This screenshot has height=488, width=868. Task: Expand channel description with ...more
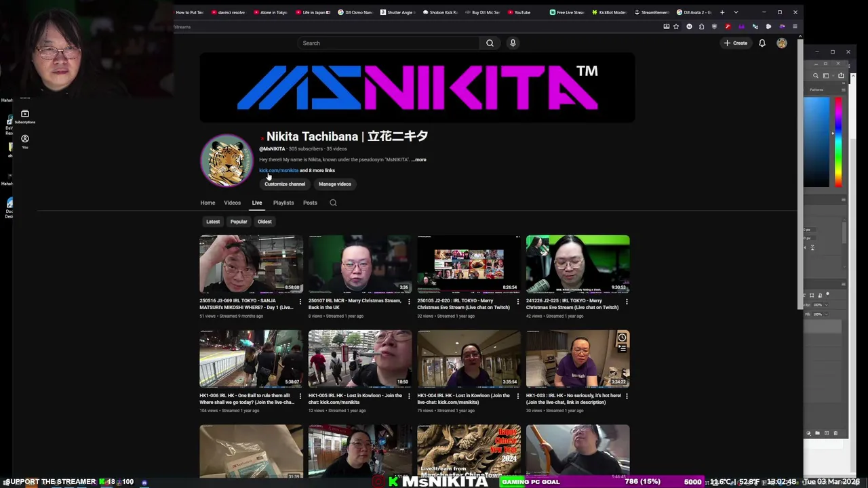(x=419, y=160)
